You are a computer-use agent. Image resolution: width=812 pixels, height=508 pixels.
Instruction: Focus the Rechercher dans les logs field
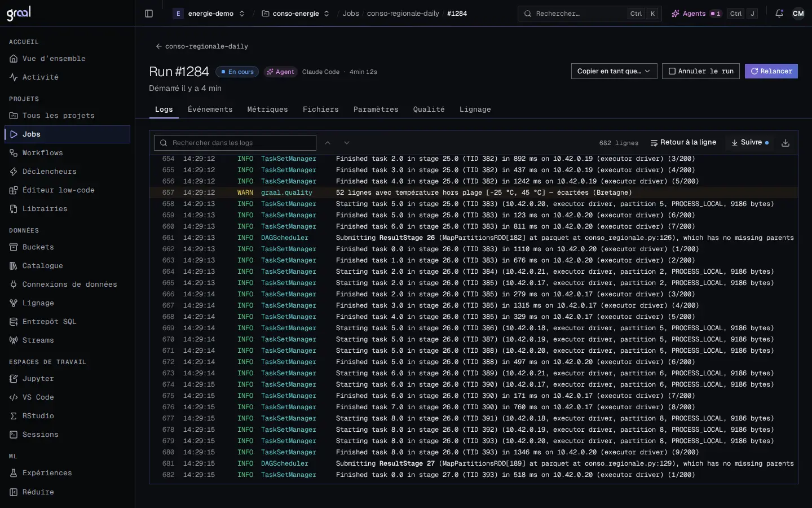click(235, 143)
